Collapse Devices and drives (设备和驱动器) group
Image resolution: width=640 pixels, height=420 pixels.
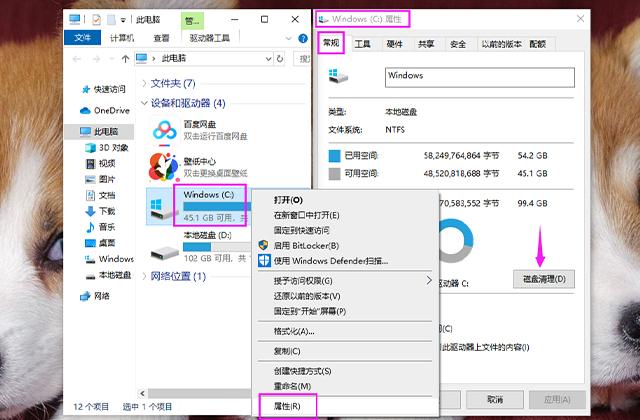[x=144, y=103]
